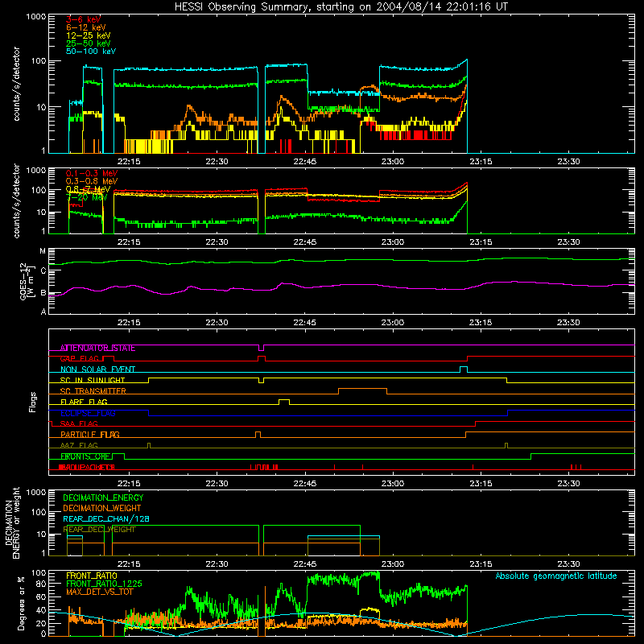This screenshot has height=644, width=644.
Task: Select the GAP_FLAG label
Action: pyautogui.click(x=80, y=359)
